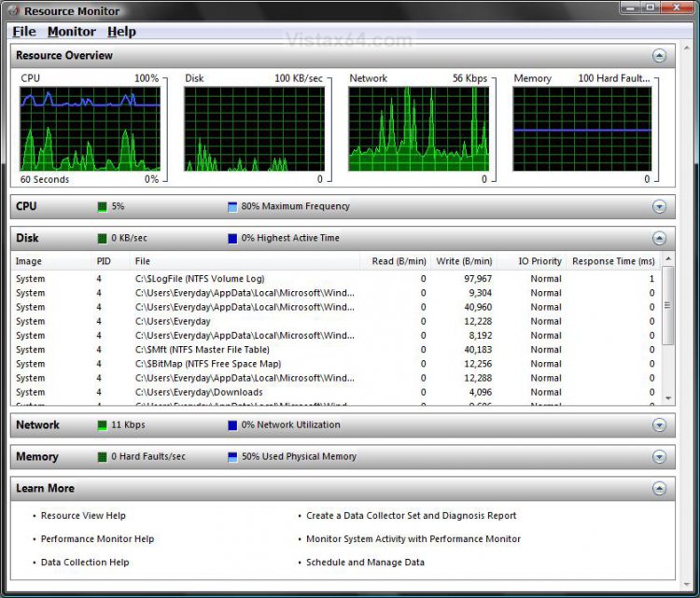Viewport: 700px width, 598px height.
Task: Open the File menu
Action: click(24, 32)
